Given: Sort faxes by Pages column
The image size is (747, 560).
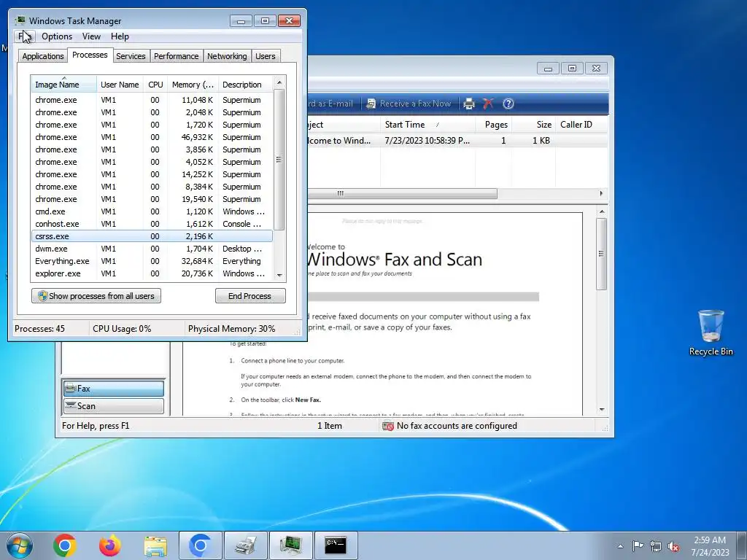Looking at the screenshot, I should pyautogui.click(x=494, y=125).
